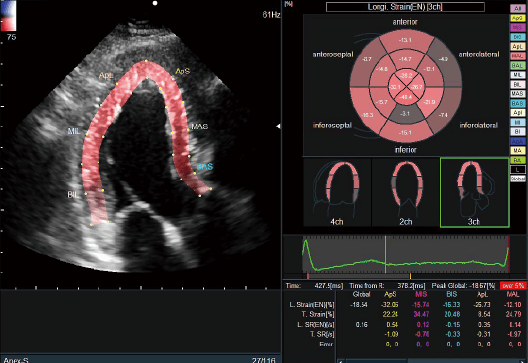Click left arrow of results table scrollbar

[x=341, y=361]
